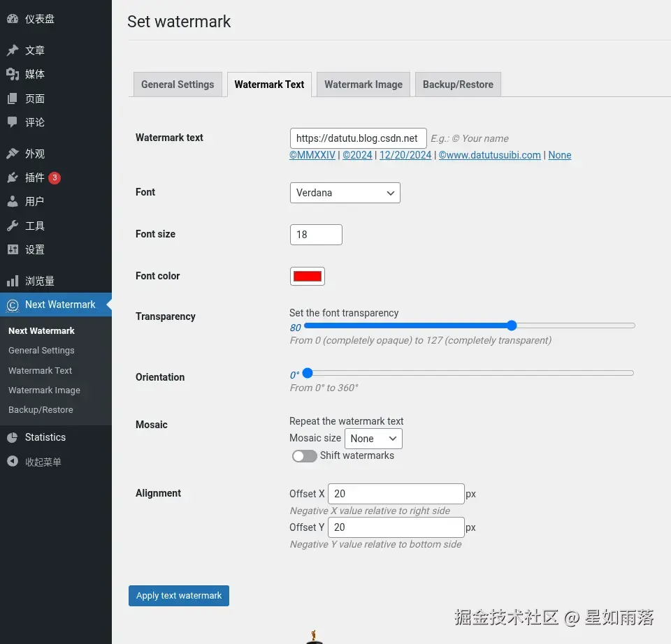Toggle the Shift watermarks switch
This screenshot has height=644, width=671.
pyautogui.click(x=304, y=456)
